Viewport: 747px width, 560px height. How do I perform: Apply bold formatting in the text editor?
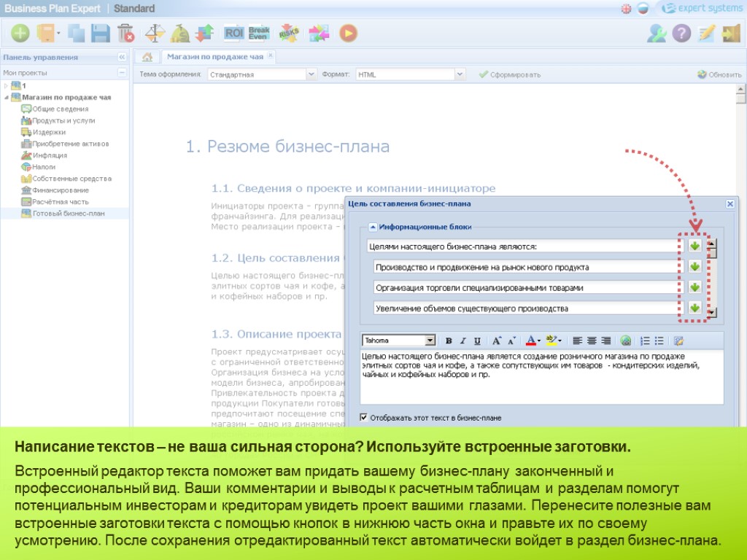coord(449,341)
